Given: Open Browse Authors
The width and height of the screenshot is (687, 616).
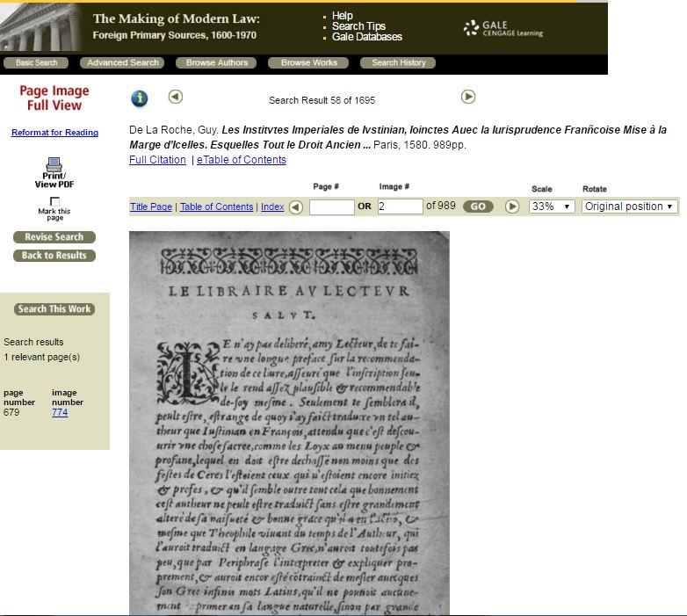Looking at the screenshot, I should (x=216, y=62).
